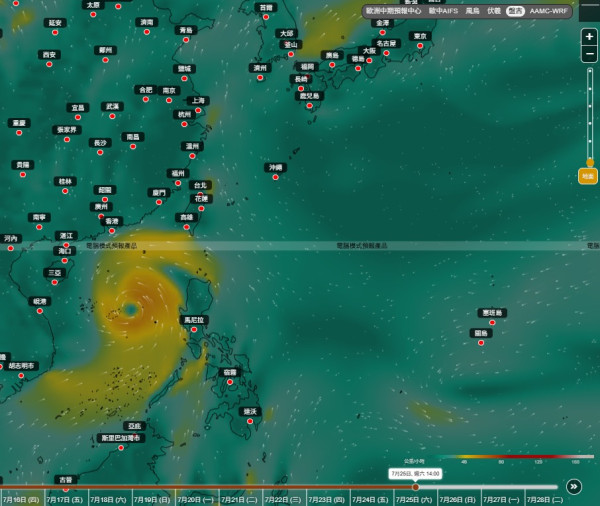Click the red marker for 西安
Image resolution: width=600 pixels, height=506 pixels.
[x=49, y=64]
